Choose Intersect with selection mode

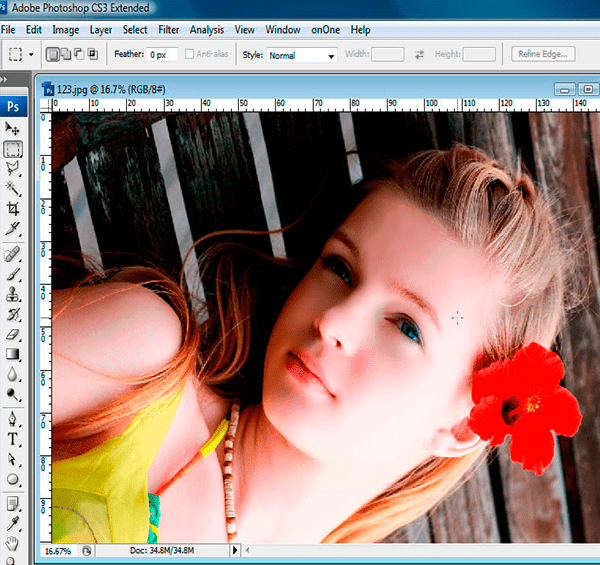tap(93, 54)
